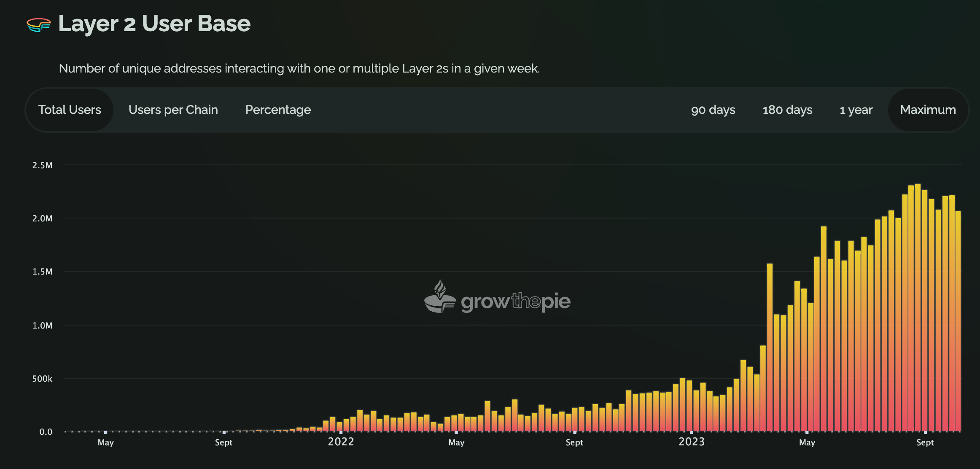980x469 pixels.
Task: Click the 2022 x-axis label
Action: 341,442
